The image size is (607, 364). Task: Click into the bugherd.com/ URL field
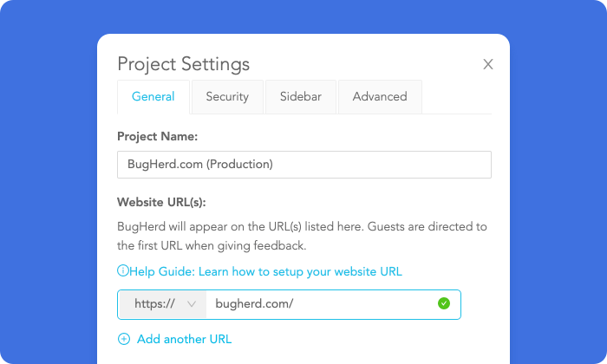[x=321, y=304]
